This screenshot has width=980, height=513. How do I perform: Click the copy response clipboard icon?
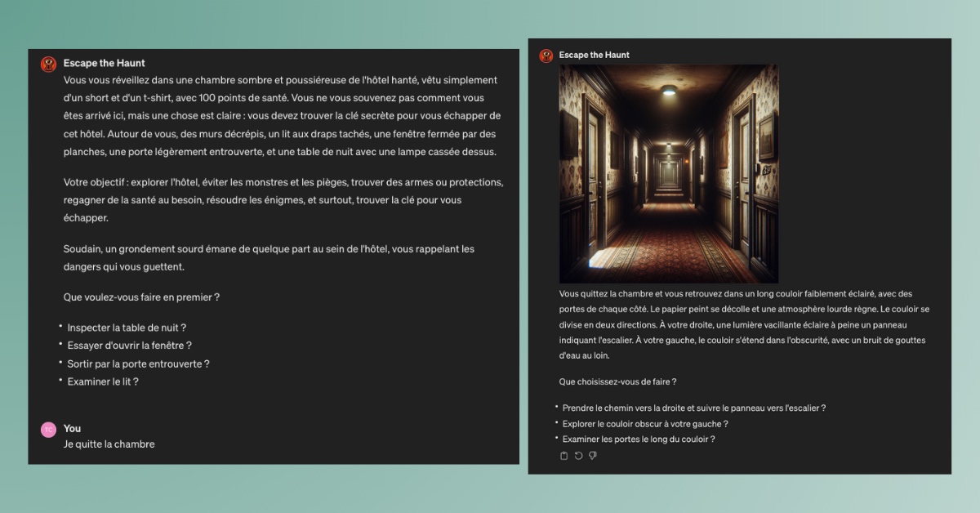point(563,456)
